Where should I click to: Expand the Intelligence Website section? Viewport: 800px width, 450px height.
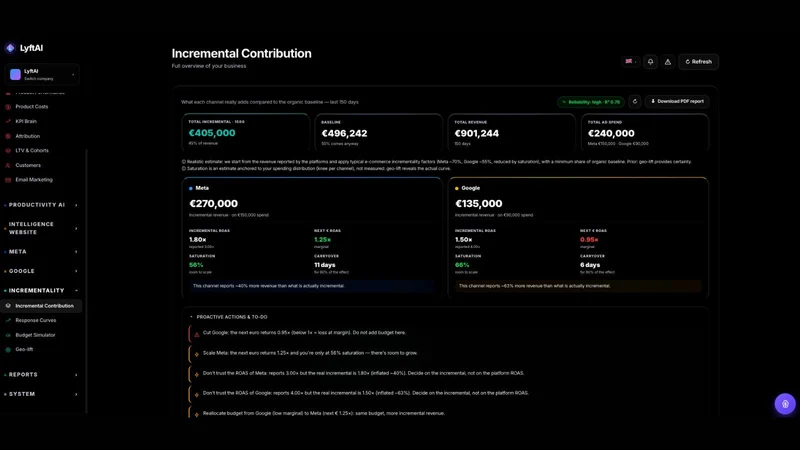(x=41, y=228)
